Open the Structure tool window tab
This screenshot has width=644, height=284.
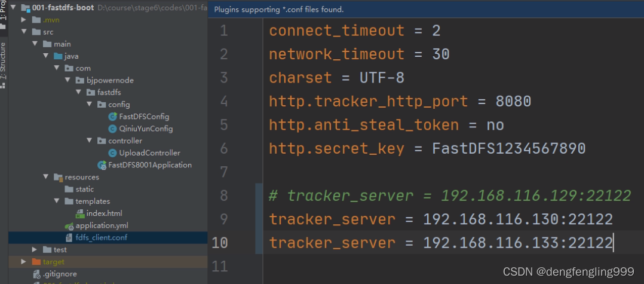tap(4, 65)
